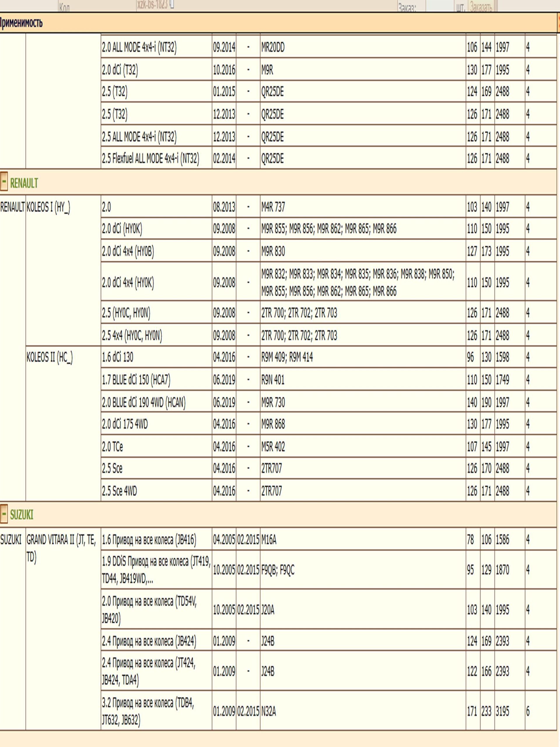Select the 1.7 BLUE dCi 150 (HCA7) row
560x747 pixels.
(x=136, y=380)
